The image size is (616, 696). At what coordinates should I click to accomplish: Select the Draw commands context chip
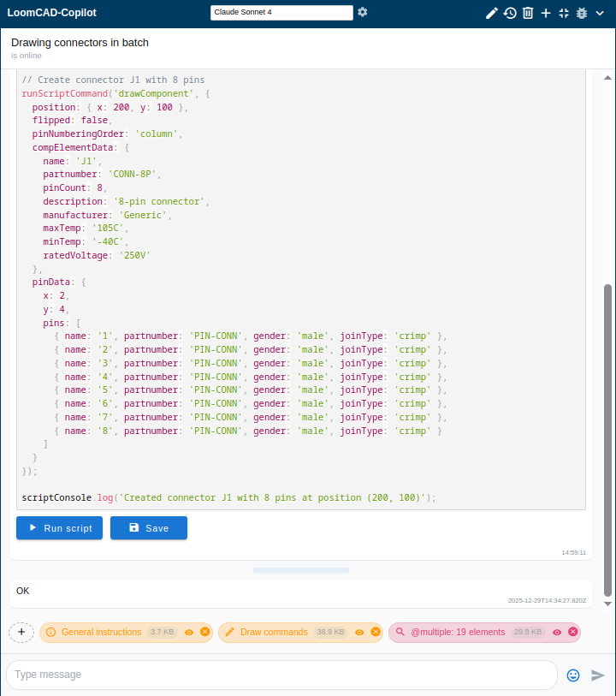point(274,633)
